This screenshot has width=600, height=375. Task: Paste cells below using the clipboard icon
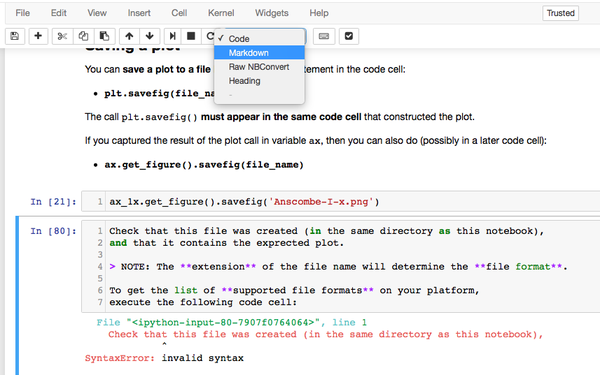[104, 36]
